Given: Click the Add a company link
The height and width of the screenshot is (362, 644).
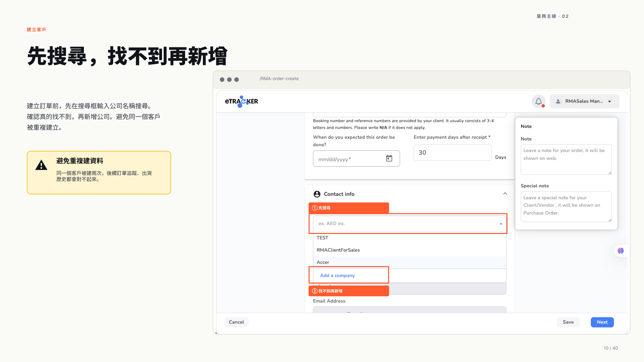Looking at the screenshot, I should (337, 276).
